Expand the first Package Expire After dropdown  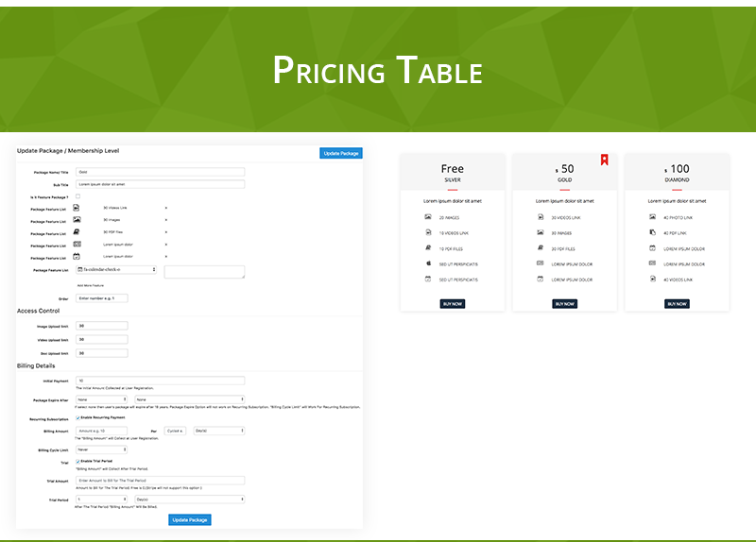pyautogui.click(x=101, y=399)
